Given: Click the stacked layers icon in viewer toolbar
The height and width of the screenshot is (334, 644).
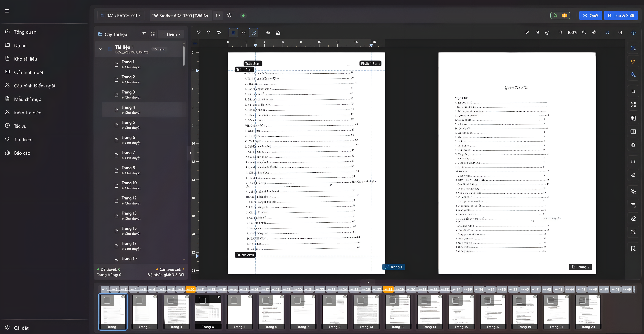Looking at the screenshot, I should (268, 33).
